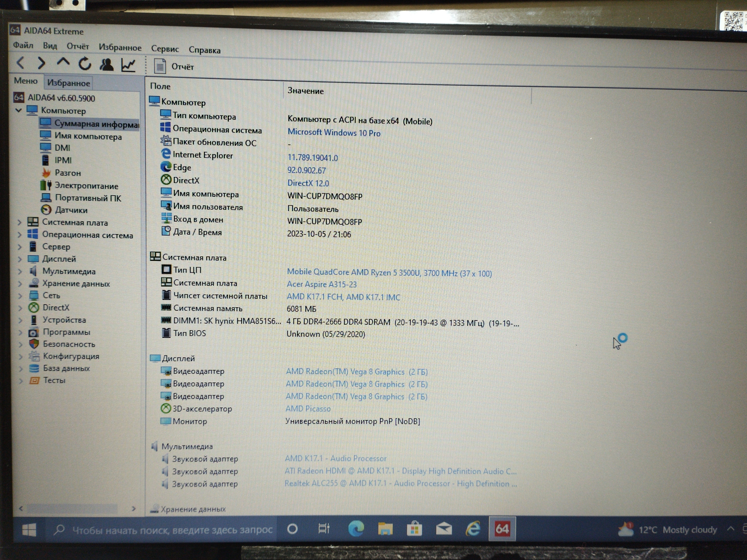The height and width of the screenshot is (560, 747).
Task: Open File Explorer from the taskbar
Action: coord(385,529)
